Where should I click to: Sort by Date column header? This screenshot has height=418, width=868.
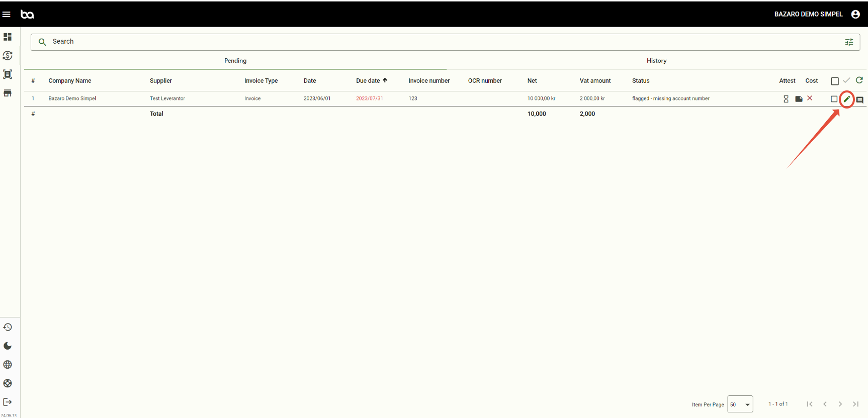click(310, 81)
